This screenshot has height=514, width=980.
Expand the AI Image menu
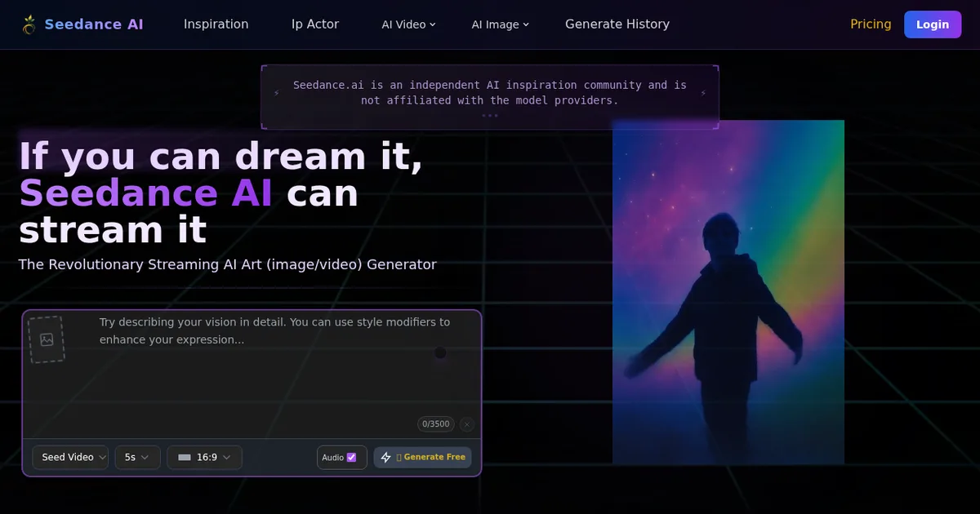[500, 24]
